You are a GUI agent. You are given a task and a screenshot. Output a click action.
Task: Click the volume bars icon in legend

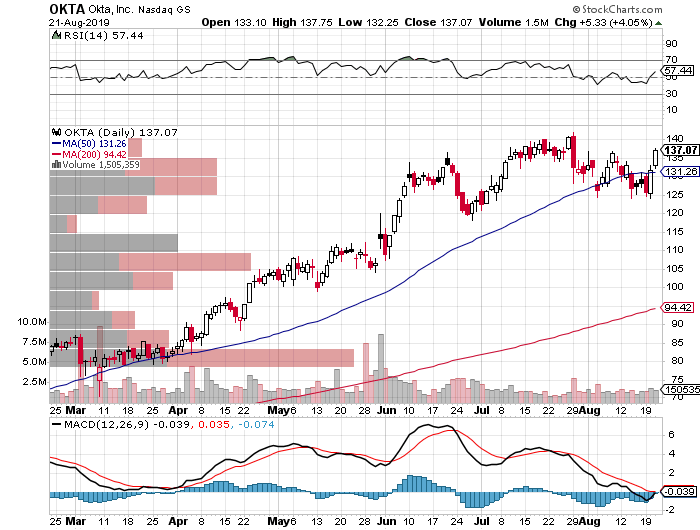tap(56, 164)
